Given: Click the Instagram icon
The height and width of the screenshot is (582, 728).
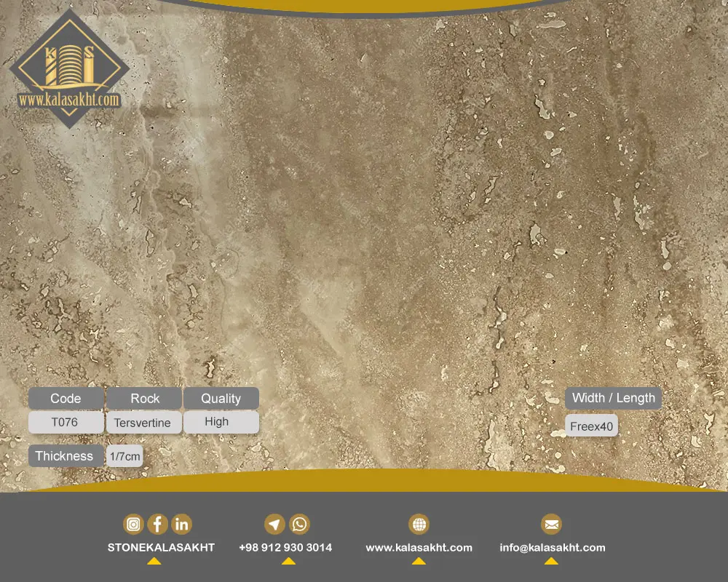Looking at the screenshot, I should pyautogui.click(x=133, y=525).
